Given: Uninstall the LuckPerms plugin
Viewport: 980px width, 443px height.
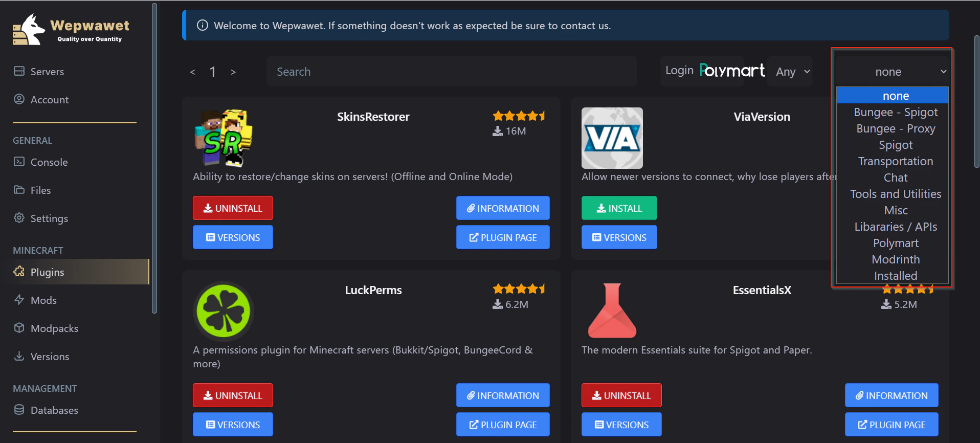Looking at the screenshot, I should [233, 395].
